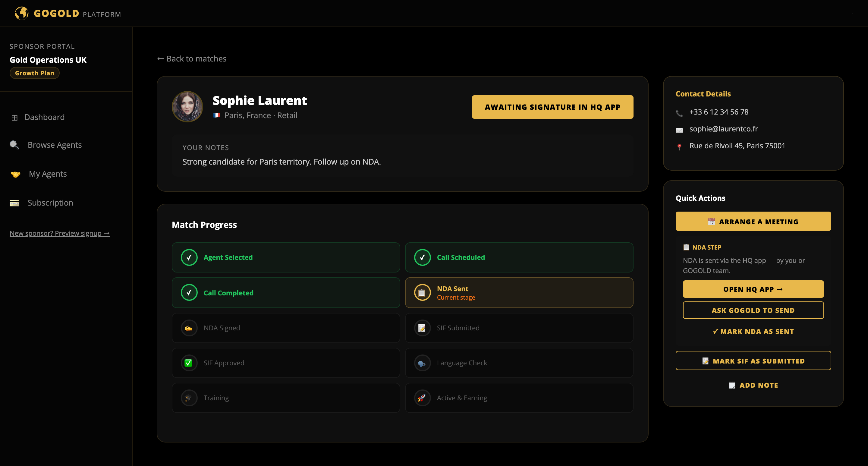Viewport: 868px width, 466px height.
Task: Click Arrange a Meeting button
Action: tap(753, 221)
